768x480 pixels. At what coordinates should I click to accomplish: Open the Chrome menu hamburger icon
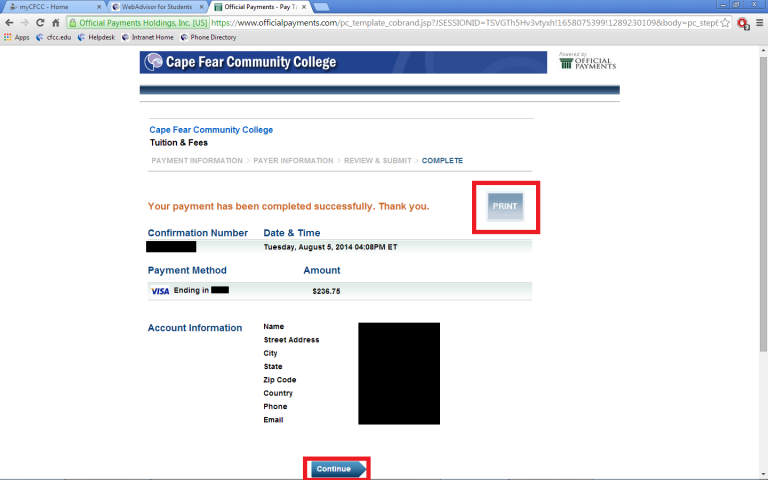(760, 23)
